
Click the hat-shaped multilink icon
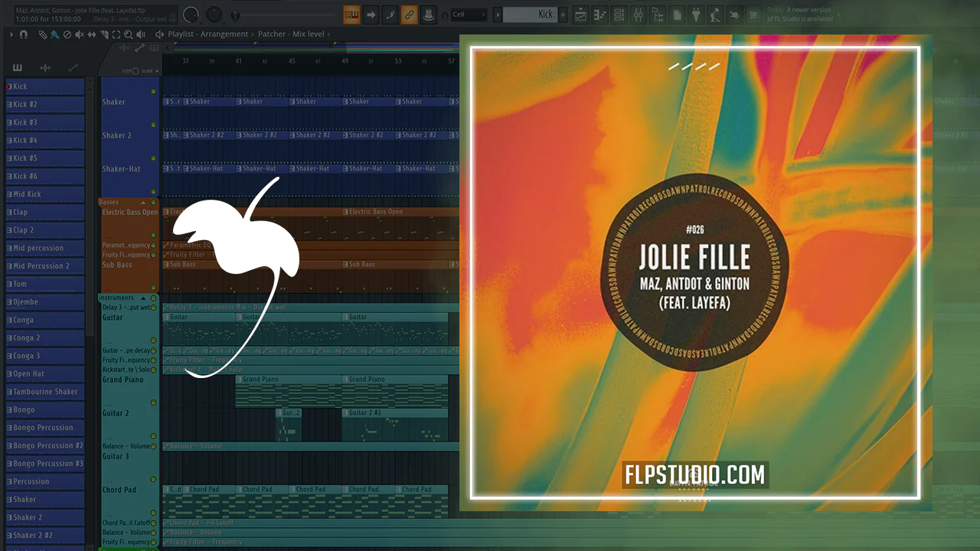(429, 14)
